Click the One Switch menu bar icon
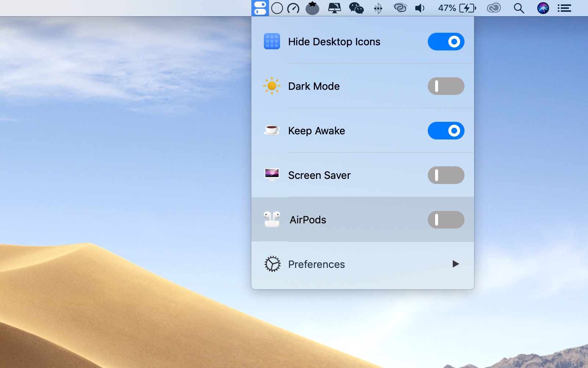This screenshot has width=588, height=368. pyautogui.click(x=260, y=8)
